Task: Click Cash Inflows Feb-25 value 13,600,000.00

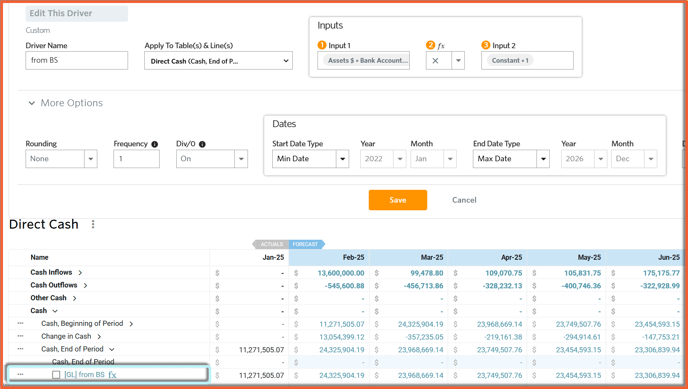Action: pyautogui.click(x=341, y=273)
